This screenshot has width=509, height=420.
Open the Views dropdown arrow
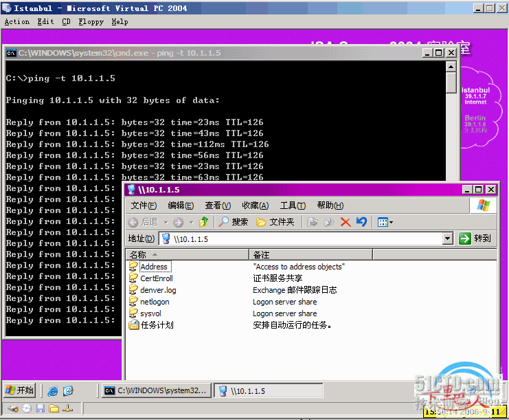[391, 223]
